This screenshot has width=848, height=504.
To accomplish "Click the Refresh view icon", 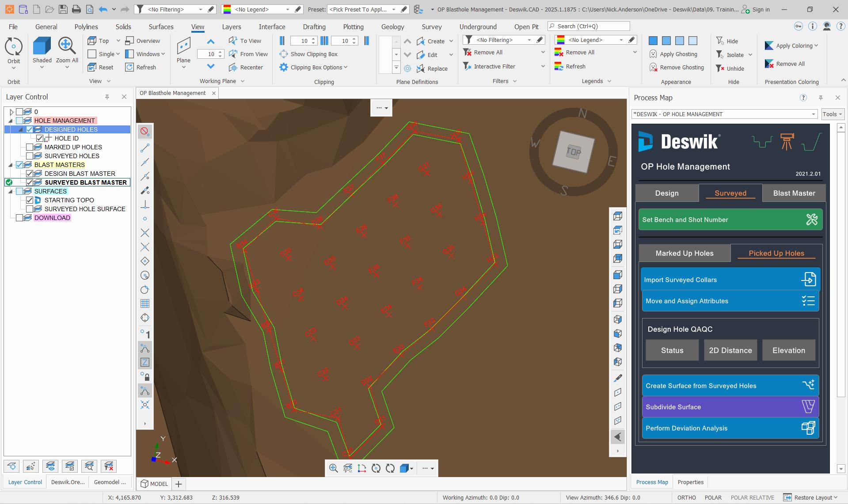I will tap(129, 67).
